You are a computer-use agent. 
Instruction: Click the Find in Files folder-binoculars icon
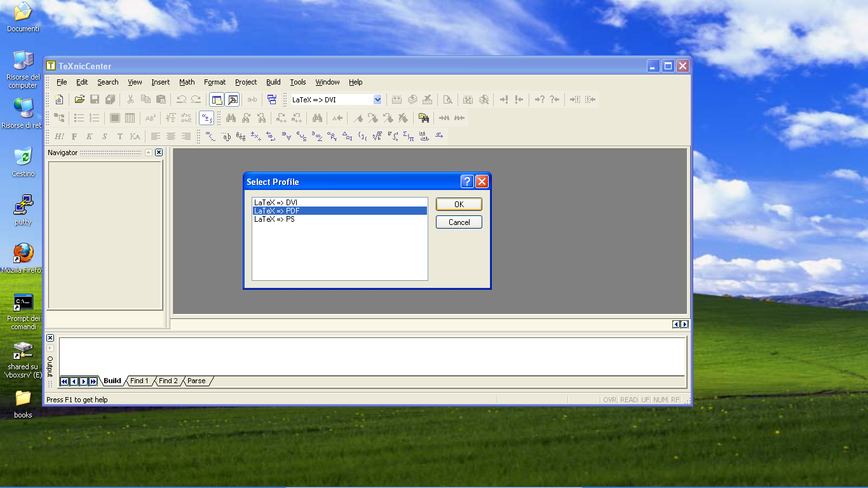pyautogui.click(x=424, y=118)
